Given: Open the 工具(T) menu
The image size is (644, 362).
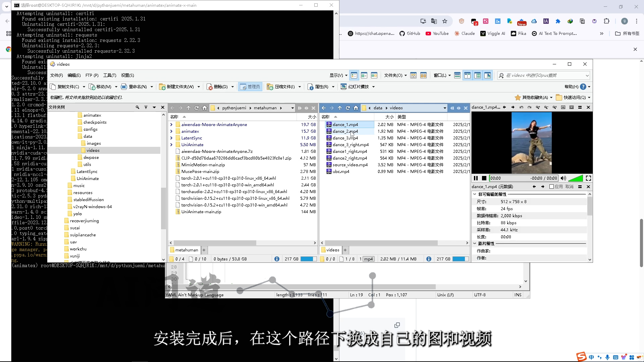Looking at the screenshot, I should pos(109,75).
